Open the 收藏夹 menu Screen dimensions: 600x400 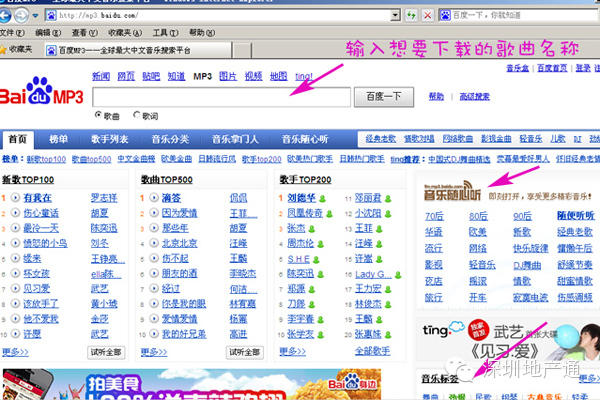point(125,33)
